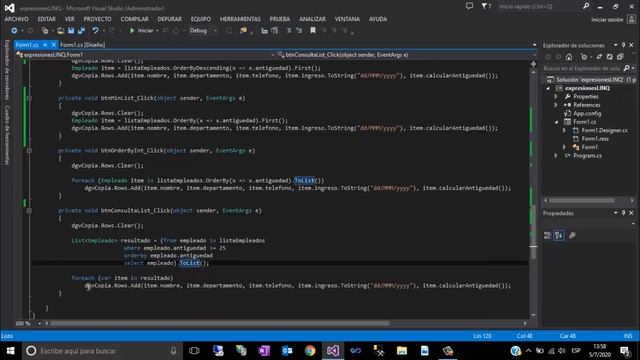Select Form1.resx in Solution Explorer
This screenshot has width=640, height=360.
point(595,139)
